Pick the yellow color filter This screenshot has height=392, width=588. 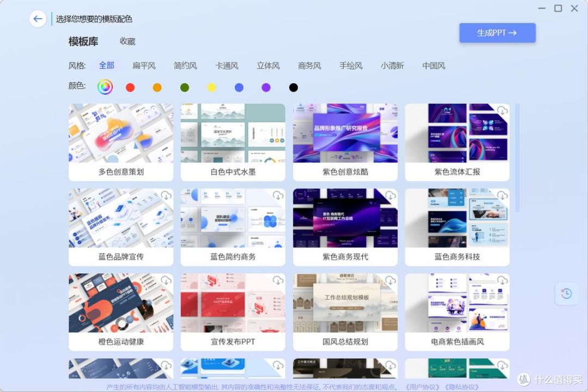point(211,88)
